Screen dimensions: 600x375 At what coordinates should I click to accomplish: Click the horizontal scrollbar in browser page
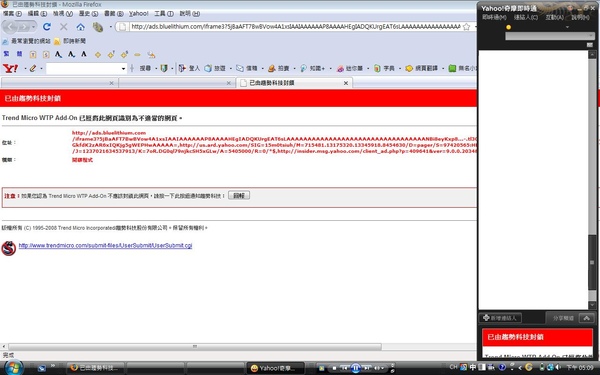coord(195,346)
